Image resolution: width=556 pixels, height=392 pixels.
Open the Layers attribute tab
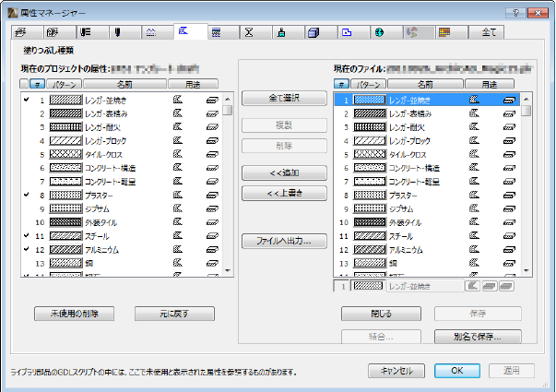(x=27, y=32)
